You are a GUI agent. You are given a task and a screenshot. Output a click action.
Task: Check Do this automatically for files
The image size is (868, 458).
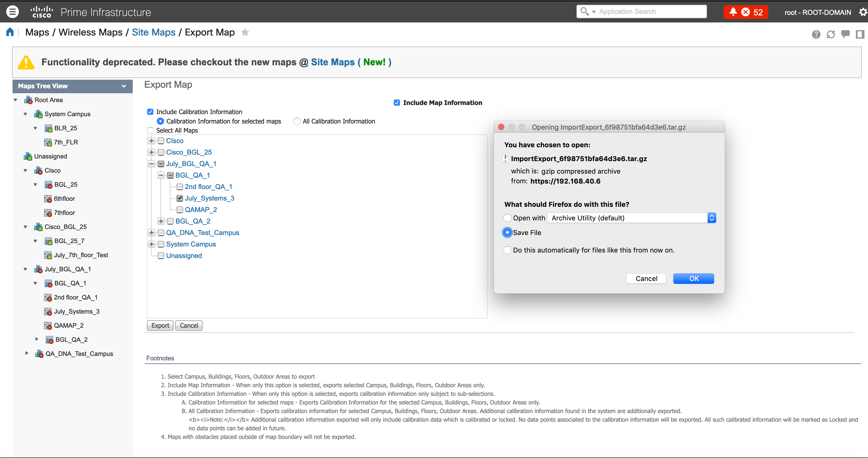coord(507,250)
